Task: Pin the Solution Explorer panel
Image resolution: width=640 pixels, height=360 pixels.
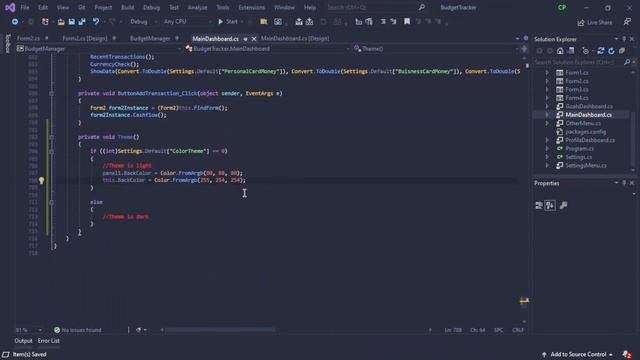Action: 624,39
